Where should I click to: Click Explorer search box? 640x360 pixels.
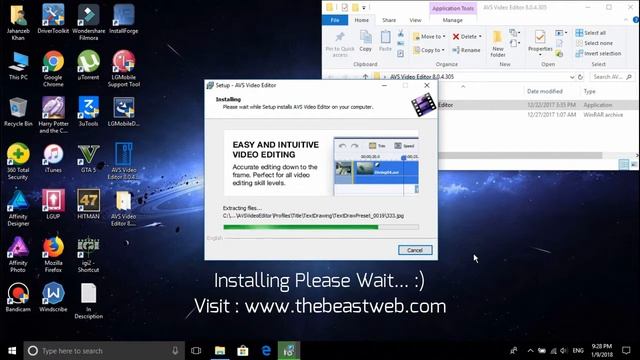pos(611,77)
